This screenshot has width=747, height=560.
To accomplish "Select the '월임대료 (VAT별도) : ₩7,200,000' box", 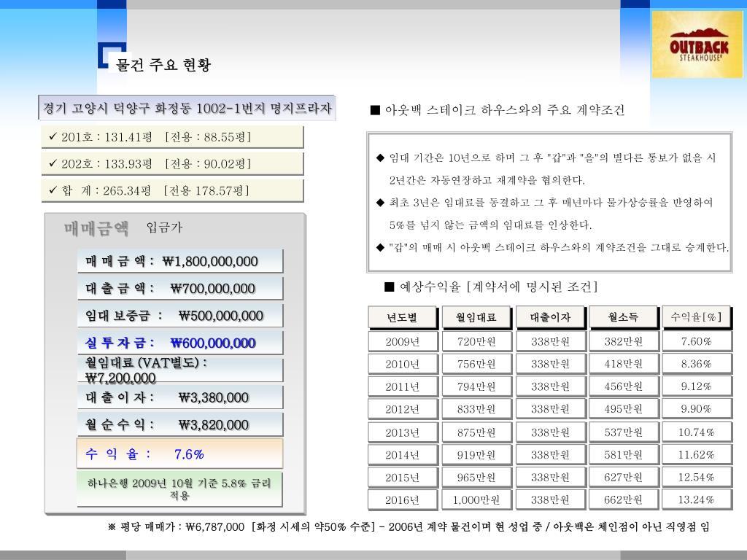I will tap(180, 370).
